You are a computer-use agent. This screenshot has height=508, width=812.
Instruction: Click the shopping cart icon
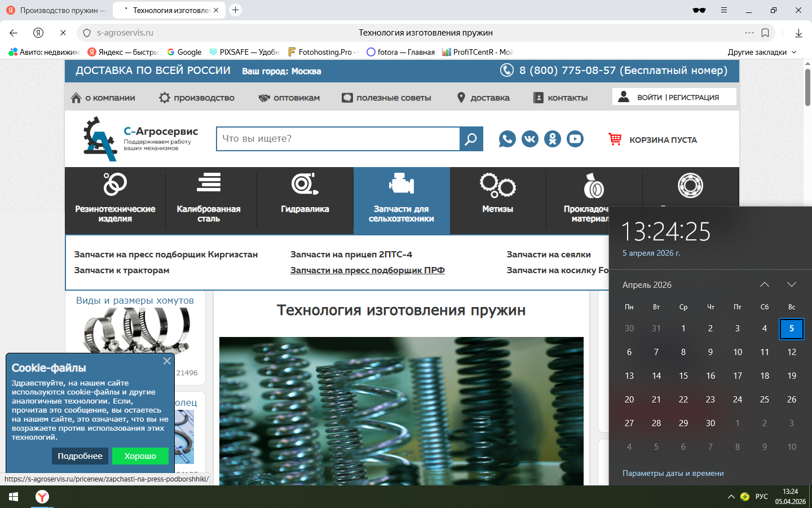(x=615, y=139)
